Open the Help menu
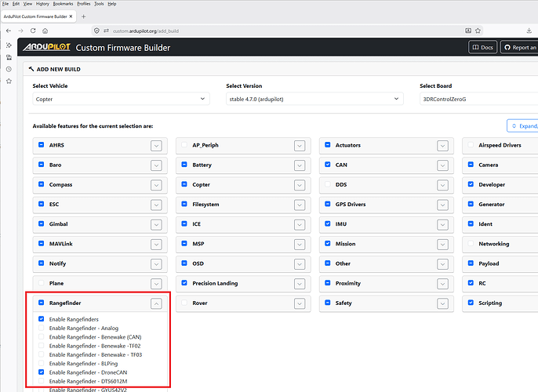The image size is (538, 392). coord(112,4)
